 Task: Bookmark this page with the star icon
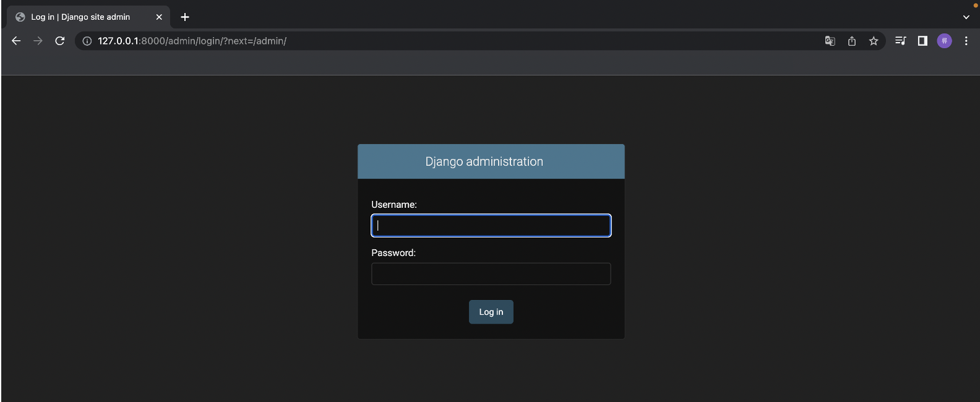pyautogui.click(x=874, y=41)
